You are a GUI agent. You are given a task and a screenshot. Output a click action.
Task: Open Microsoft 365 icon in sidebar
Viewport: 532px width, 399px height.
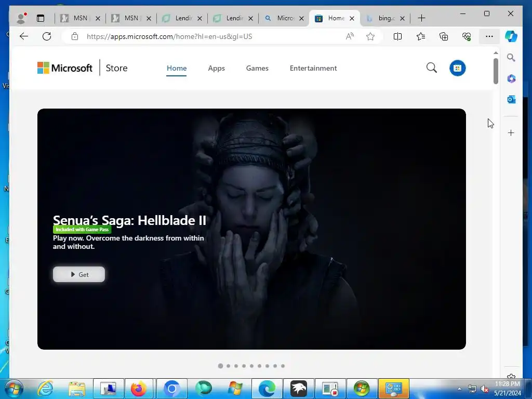(x=511, y=79)
